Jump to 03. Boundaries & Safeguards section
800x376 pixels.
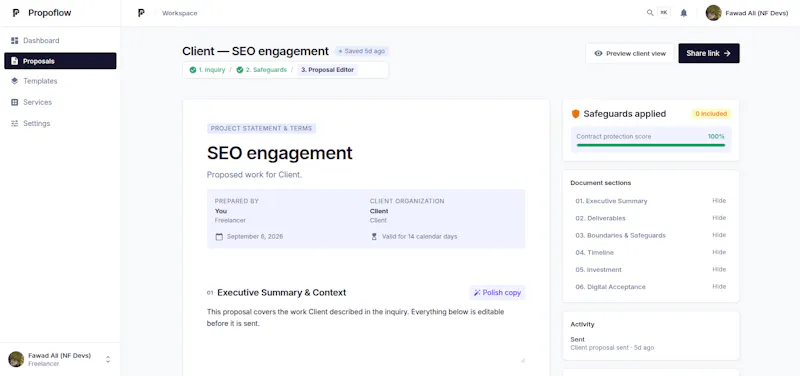(x=620, y=236)
